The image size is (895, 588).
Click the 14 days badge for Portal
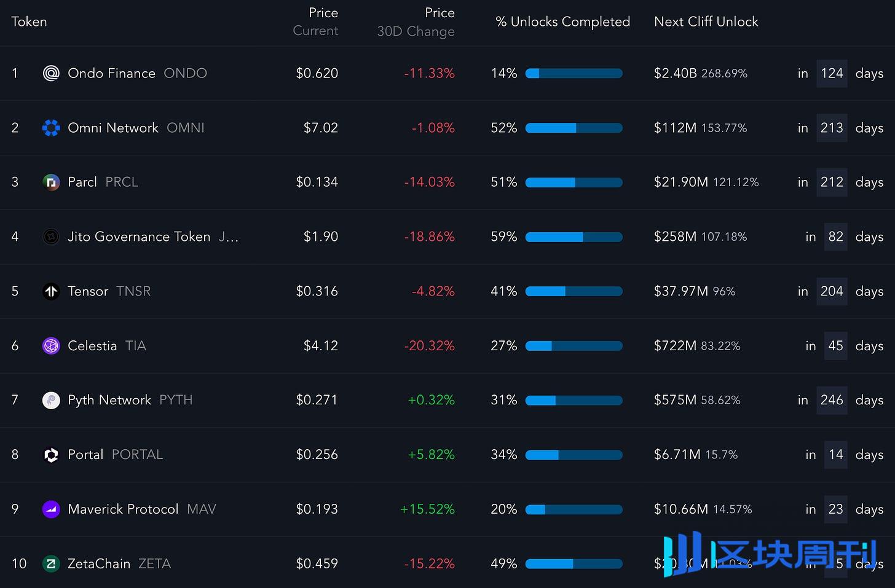point(835,455)
